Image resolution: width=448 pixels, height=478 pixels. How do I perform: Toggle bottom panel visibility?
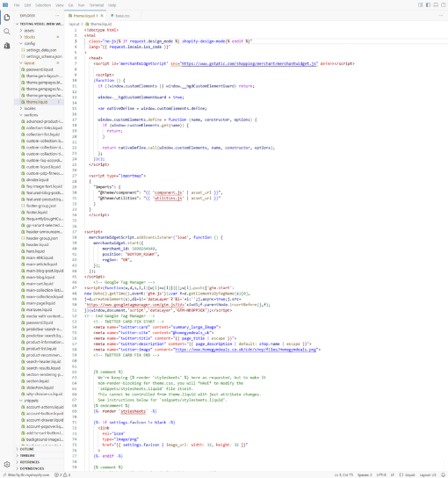coord(436,5)
